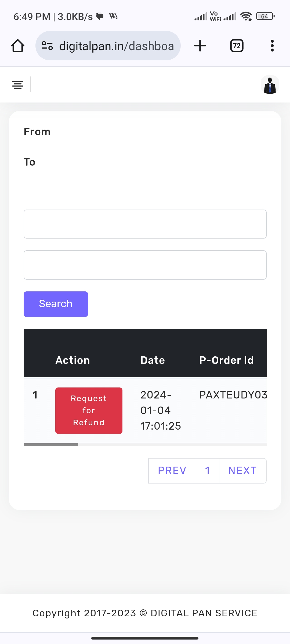Click the table horizontal scrollbar
Viewport: 290px width, 644px height.
coord(51,445)
